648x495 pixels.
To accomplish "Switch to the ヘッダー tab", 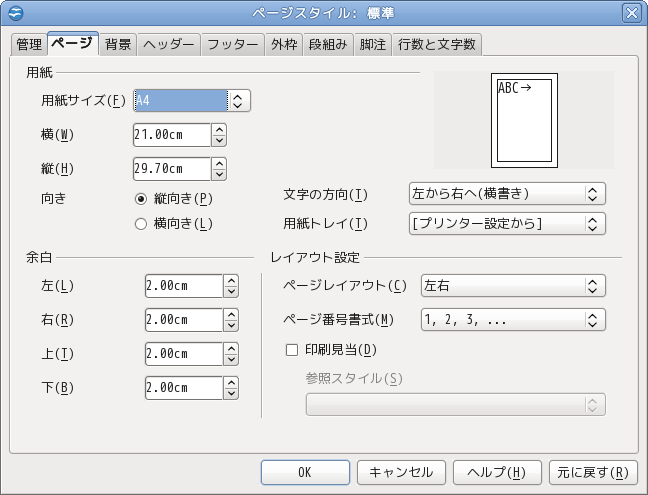I will pyautogui.click(x=168, y=45).
